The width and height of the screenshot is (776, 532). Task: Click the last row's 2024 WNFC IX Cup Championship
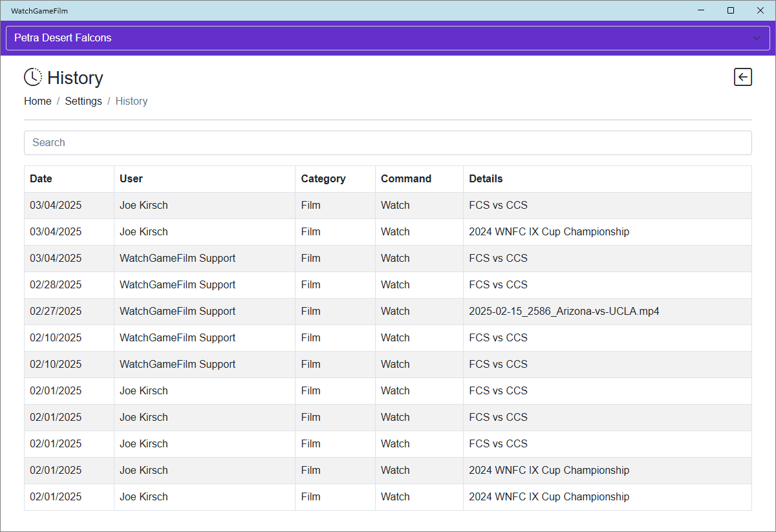[x=549, y=497]
